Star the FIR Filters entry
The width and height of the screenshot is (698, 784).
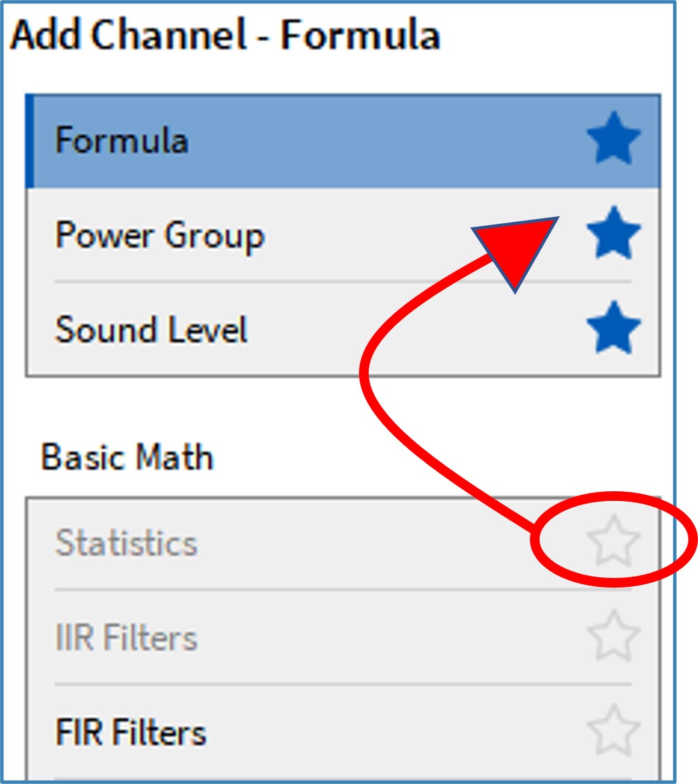click(x=613, y=731)
